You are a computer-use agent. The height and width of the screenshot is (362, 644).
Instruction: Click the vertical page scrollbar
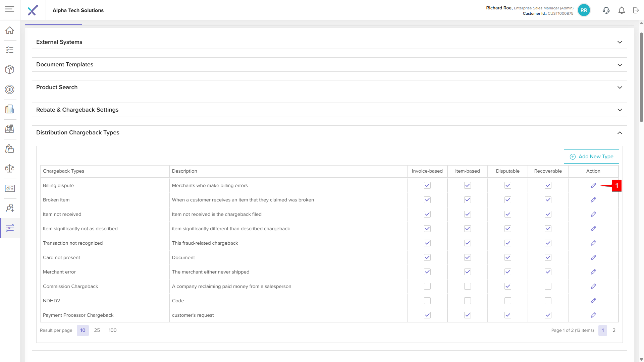pyautogui.click(x=641, y=77)
